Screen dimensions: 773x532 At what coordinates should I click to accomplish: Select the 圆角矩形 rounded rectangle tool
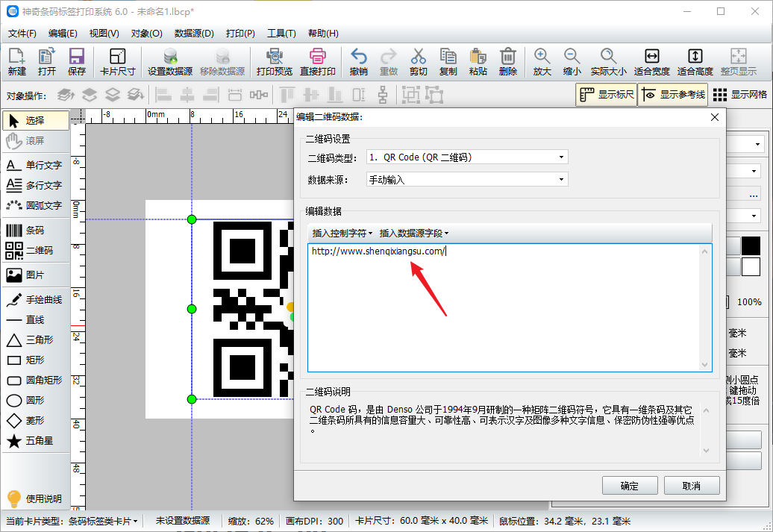35,380
